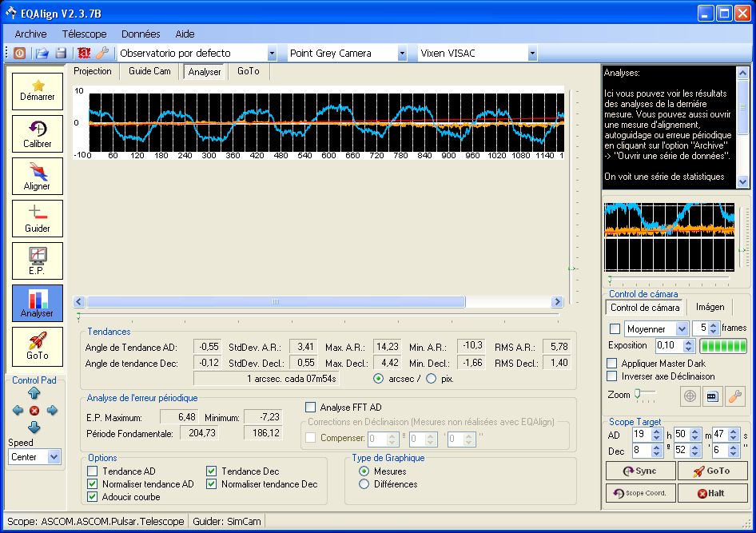Enable Inverser axe Déclinaison
This screenshot has height=533, width=756.
tap(612, 376)
